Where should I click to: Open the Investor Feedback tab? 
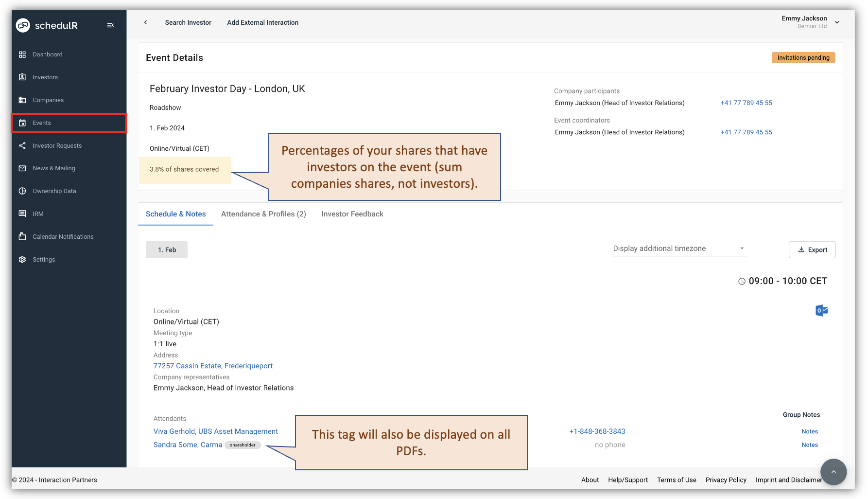pos(352,214)
